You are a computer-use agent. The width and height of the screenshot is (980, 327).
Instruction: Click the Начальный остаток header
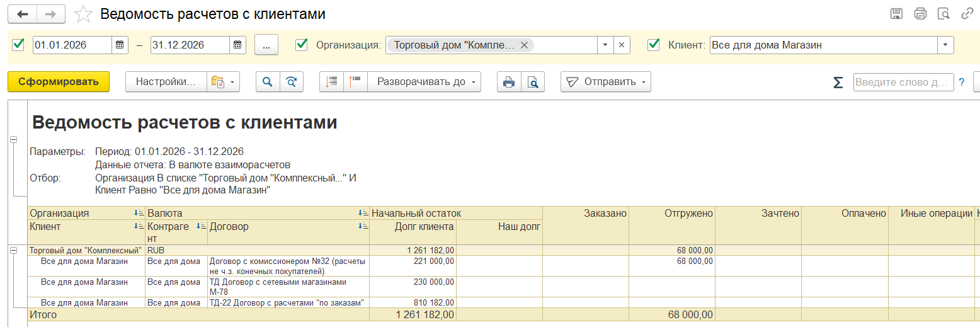(456, 213)
